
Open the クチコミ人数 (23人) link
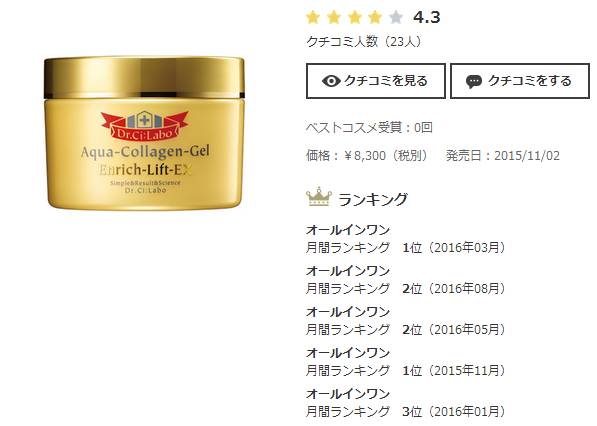[x=364, y=41]
